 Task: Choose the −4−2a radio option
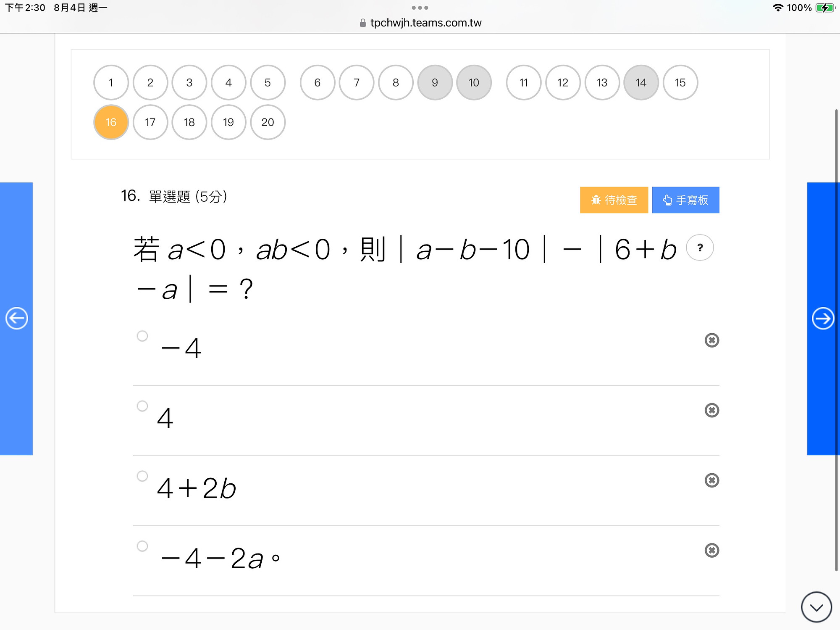tap(142, 546)
